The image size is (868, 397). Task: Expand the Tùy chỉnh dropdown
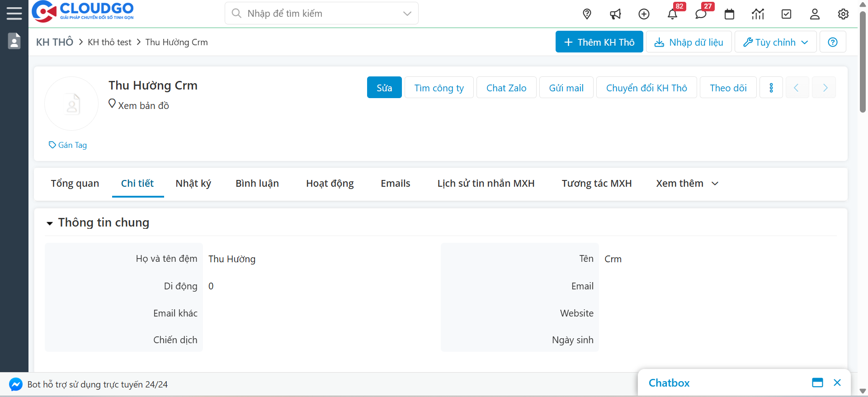pos(775,42)
